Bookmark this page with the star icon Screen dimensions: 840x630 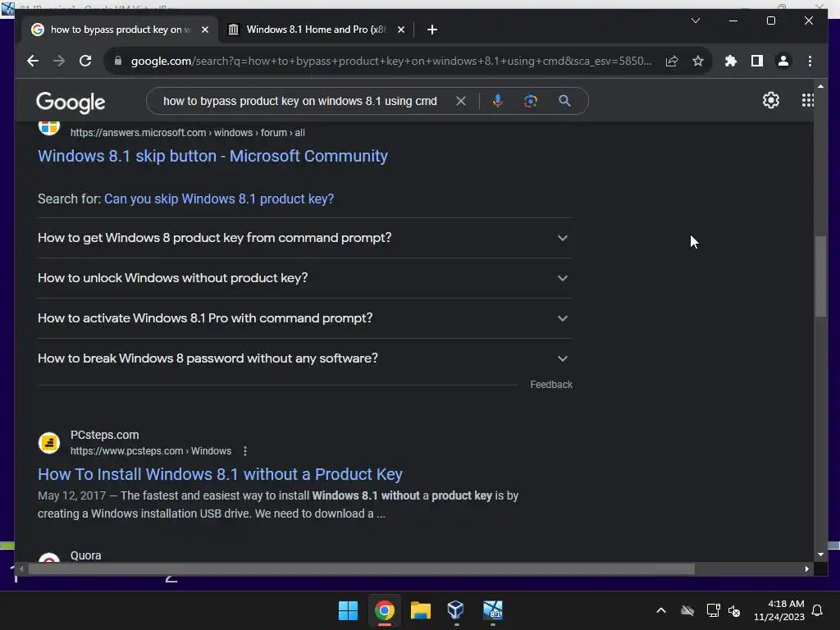[697, 61]
